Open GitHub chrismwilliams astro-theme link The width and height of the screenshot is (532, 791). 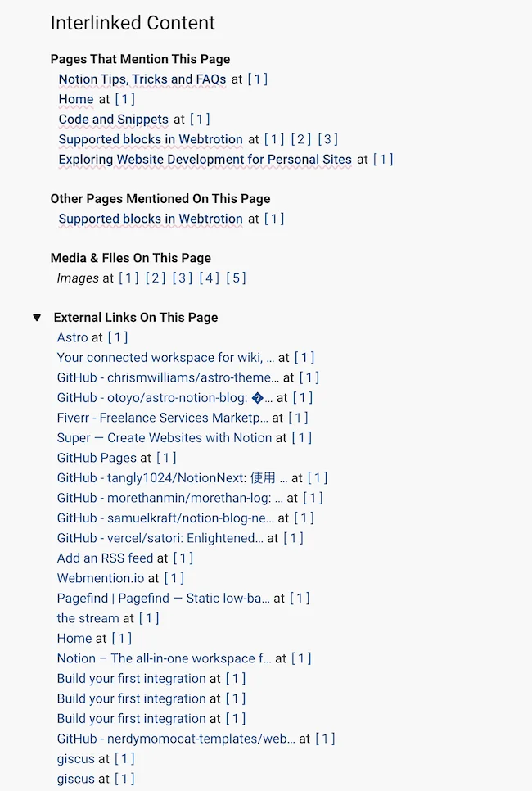tap(164, 377)
